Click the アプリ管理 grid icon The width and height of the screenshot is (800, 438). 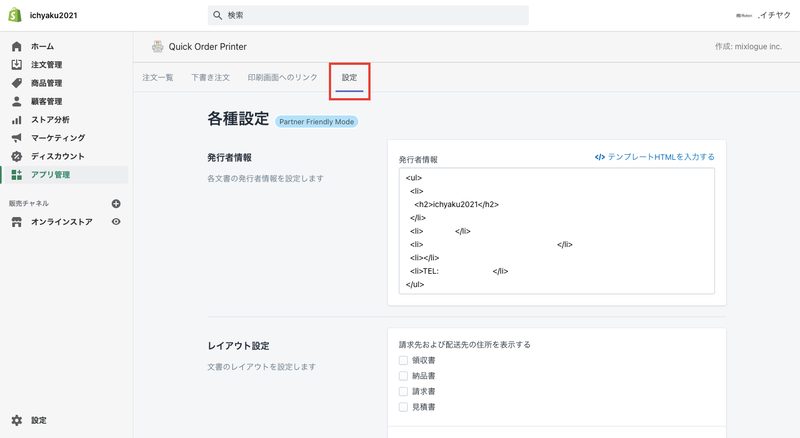pos(17,175)
